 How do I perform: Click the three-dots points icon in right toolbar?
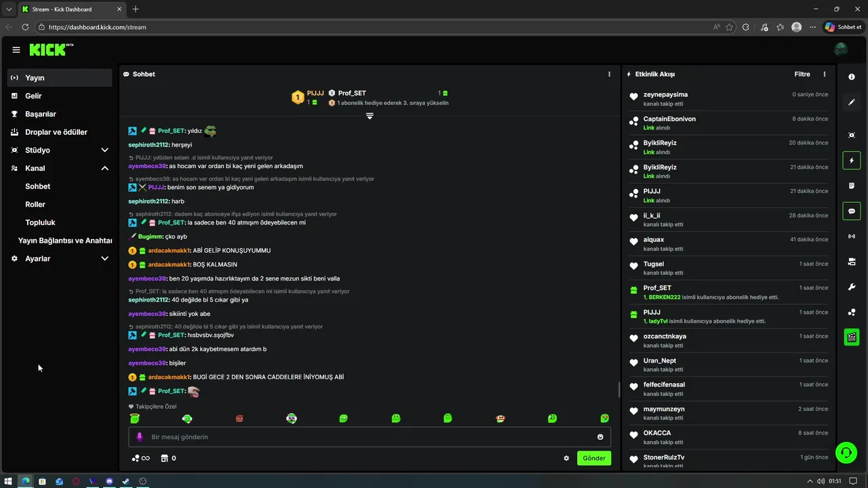click(852, 312)
